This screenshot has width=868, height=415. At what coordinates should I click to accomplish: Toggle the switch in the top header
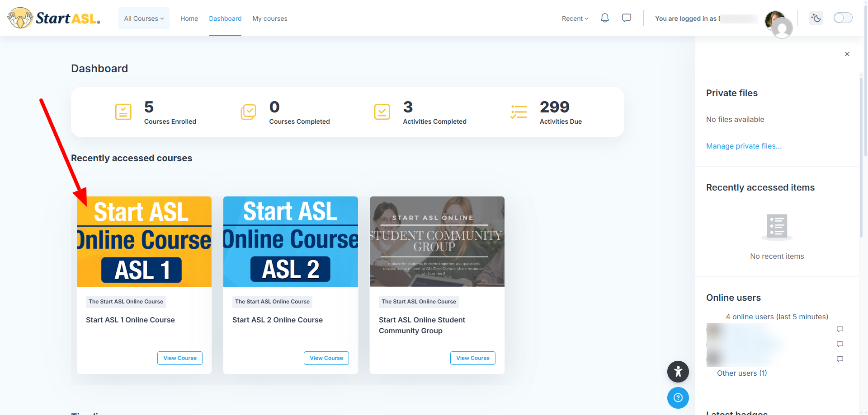click(843, 18)
